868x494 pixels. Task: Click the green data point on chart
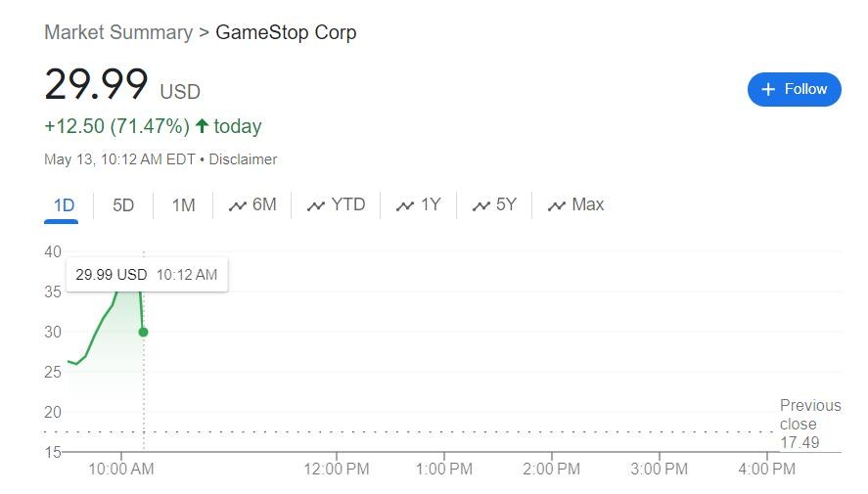click(x=144, y=332)
